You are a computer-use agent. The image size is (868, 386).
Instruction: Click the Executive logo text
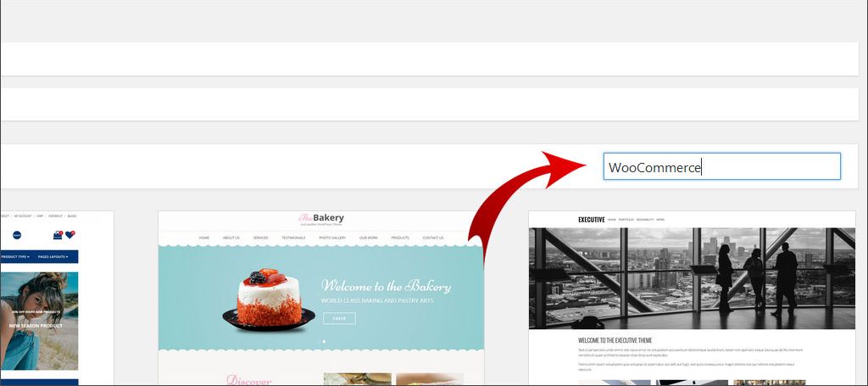[591, 220]
